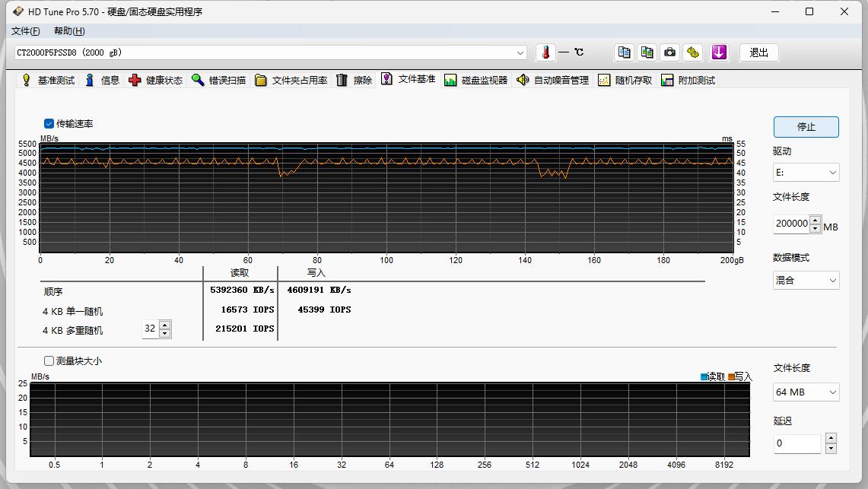Viewport: 868px width, 489px height.
Task: Enable the 测量块大小 checkbox
Action: tap(49, 360)
